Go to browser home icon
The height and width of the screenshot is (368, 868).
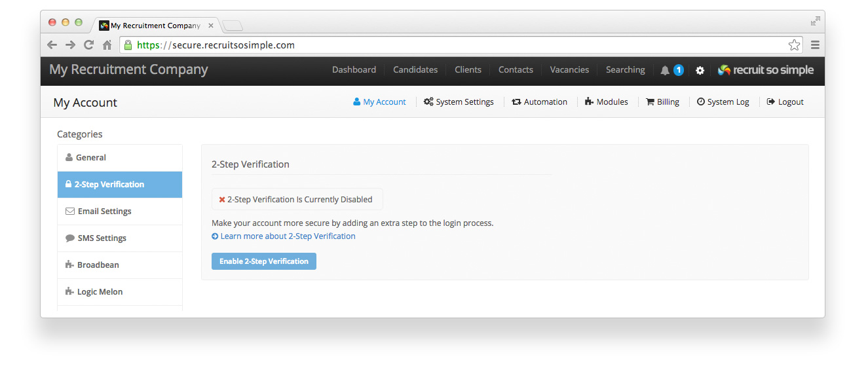(107, 45)
